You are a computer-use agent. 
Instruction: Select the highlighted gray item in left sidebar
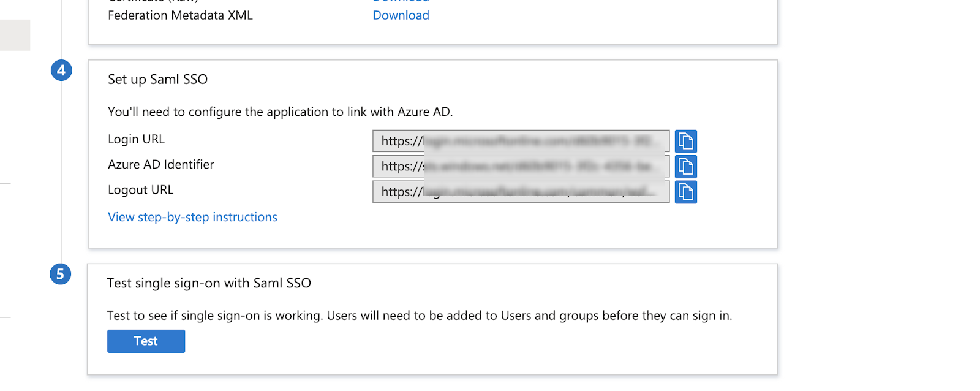pos(15,35)
